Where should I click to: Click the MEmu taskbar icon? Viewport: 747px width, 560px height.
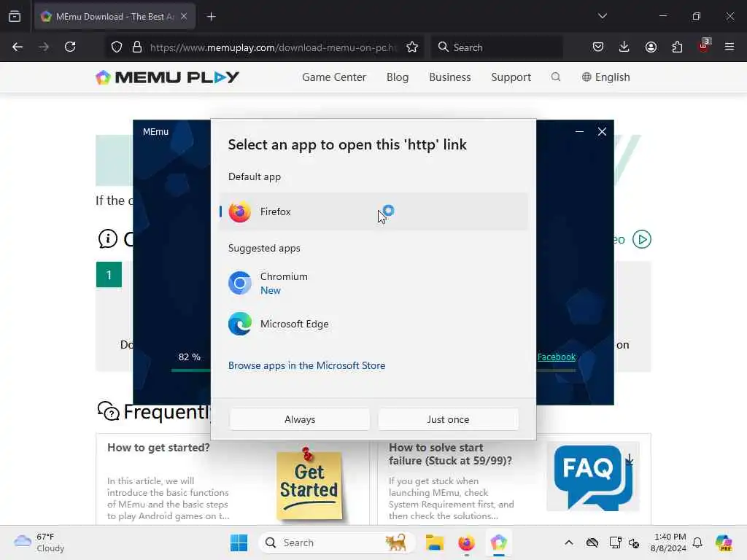pos(498,542)
